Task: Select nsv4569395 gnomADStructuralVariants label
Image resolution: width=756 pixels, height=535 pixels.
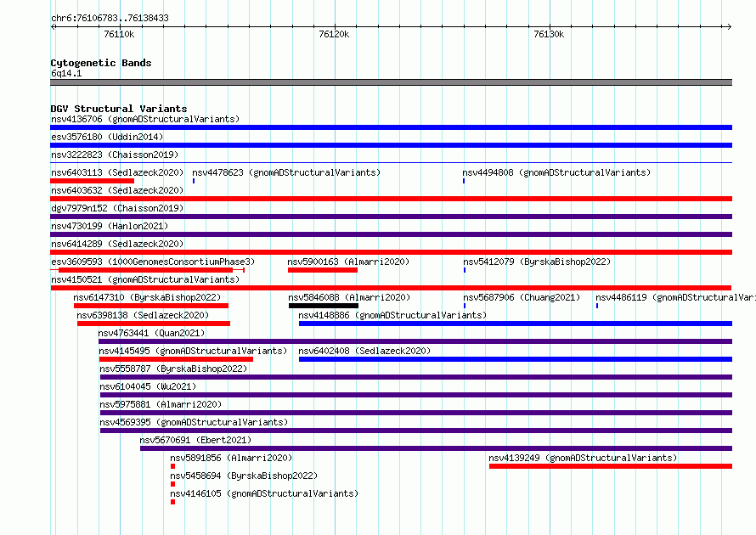Action: pos(194,422)
